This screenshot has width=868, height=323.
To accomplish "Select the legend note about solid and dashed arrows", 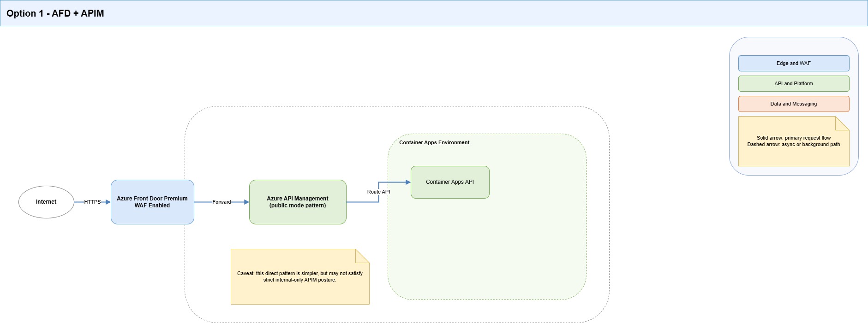I will point(794,141).
